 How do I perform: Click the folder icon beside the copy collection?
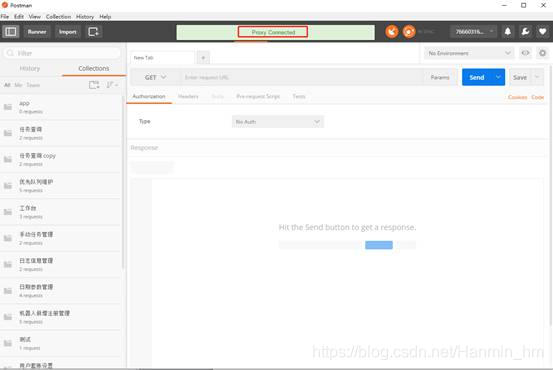click(8, 159)
